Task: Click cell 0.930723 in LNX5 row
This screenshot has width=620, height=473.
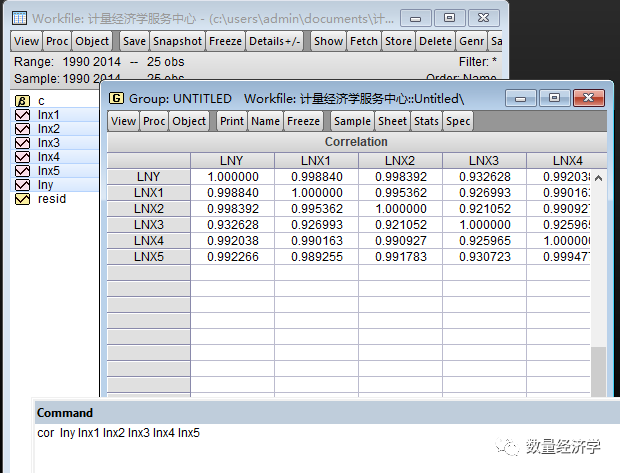Action: 485,257
